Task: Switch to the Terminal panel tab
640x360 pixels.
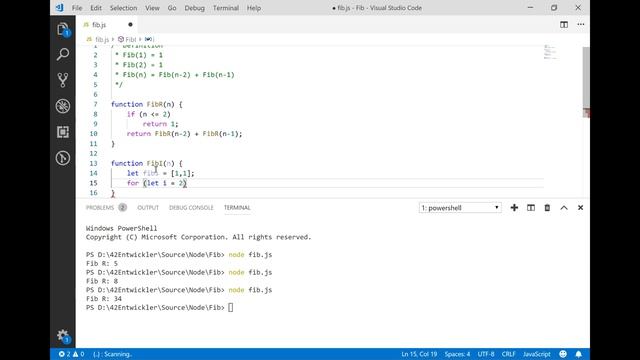Action: [x=237, y=208]
